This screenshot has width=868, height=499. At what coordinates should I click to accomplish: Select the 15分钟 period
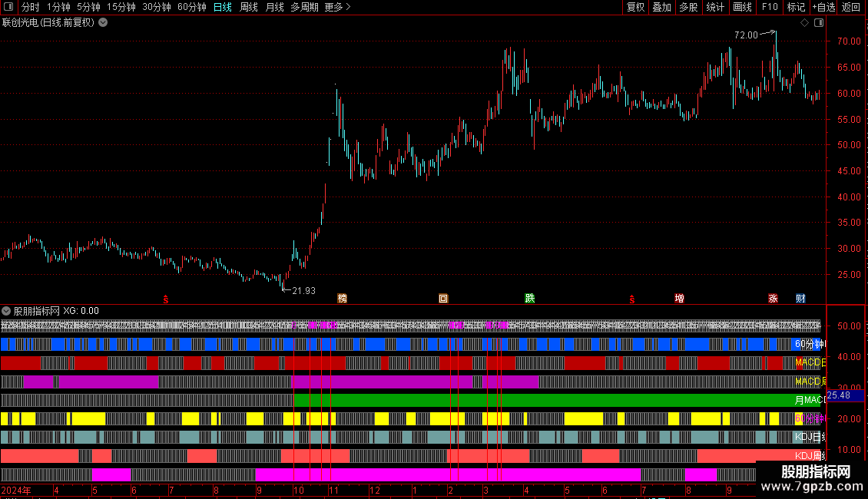121,7
